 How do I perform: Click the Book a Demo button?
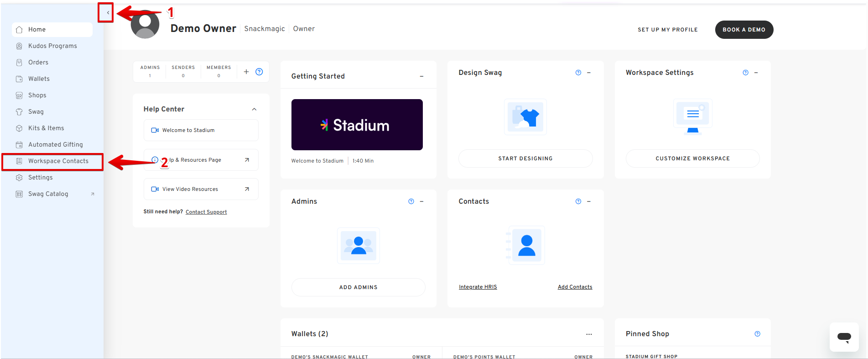(743, 30)
